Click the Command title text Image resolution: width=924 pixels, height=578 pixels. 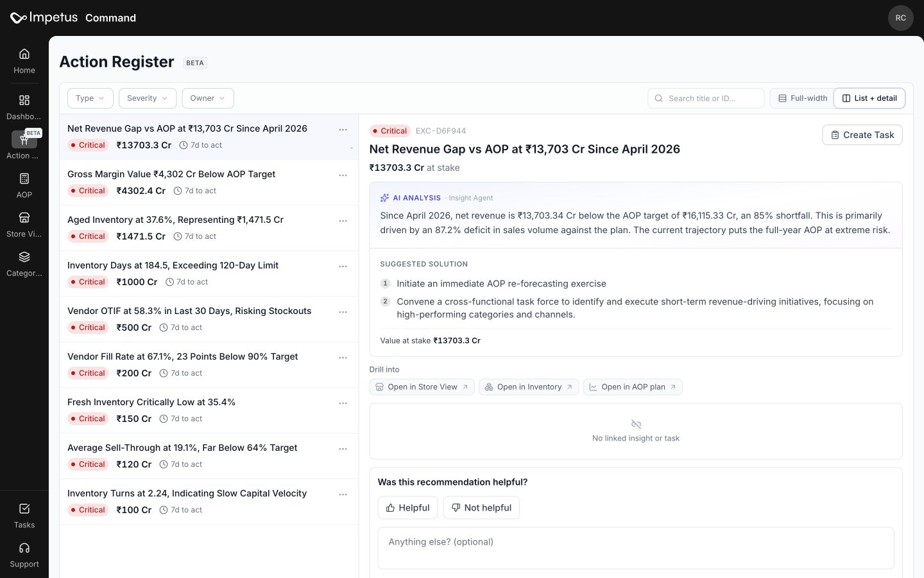coord(110,18)
